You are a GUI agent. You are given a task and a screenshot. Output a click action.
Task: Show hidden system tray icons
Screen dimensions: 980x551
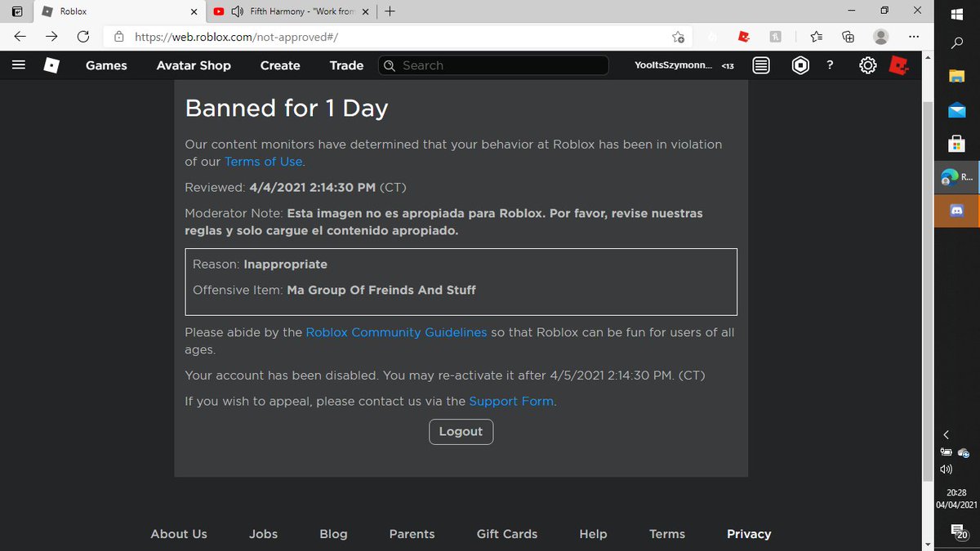pyautogui.click(x=947, y=434)
